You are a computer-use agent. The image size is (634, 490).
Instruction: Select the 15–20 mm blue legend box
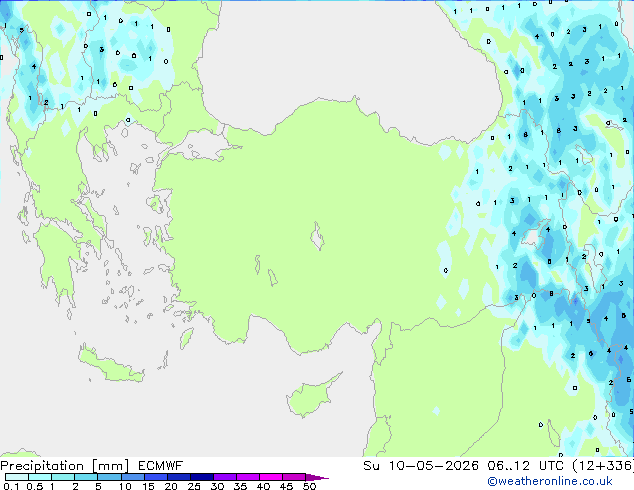155,477
